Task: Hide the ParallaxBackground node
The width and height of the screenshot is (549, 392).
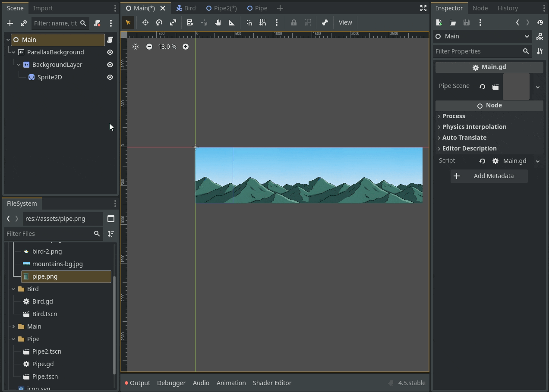Action: pos(110,52)
